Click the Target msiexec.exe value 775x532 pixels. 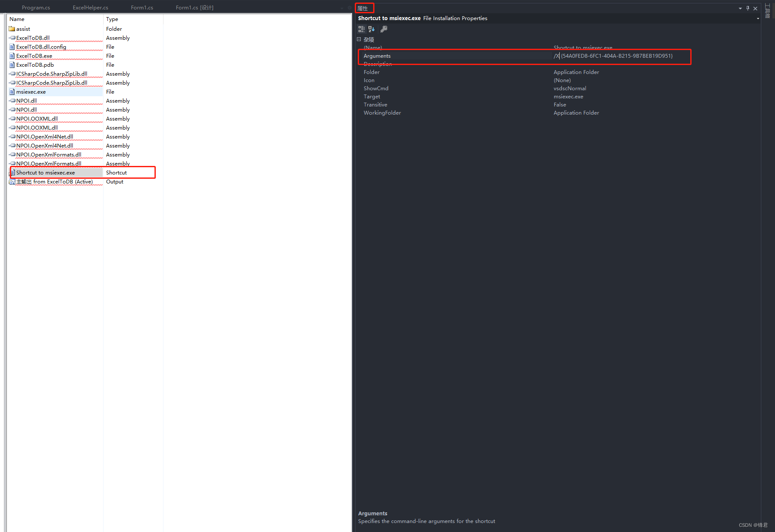[568, 97]
